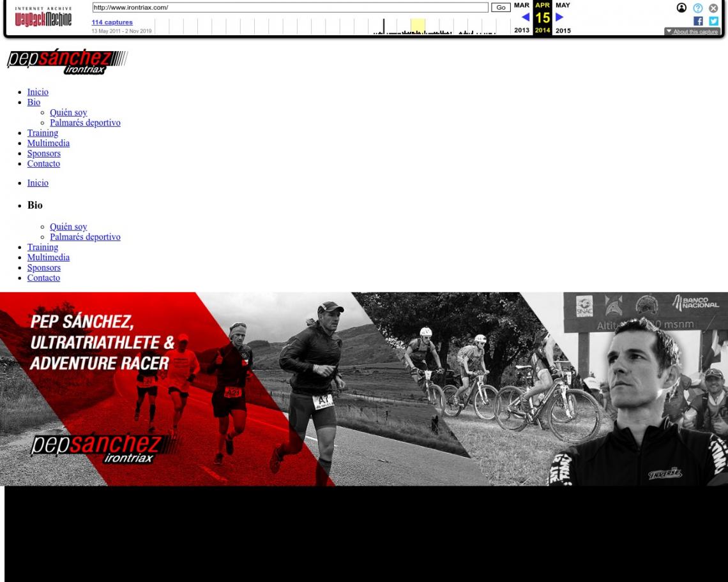Open Quién soy in the second menu

[x=68, y=227]
